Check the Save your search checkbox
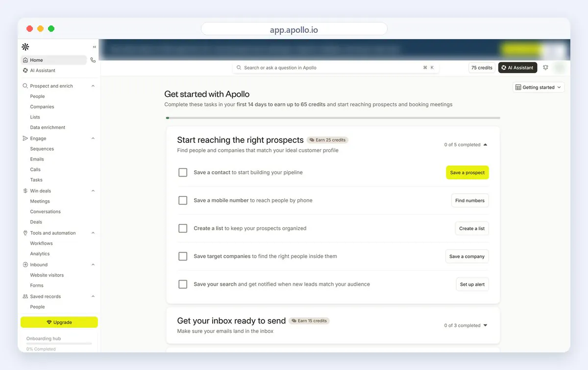Screen dimensions: 588x370 click(183, 284)
